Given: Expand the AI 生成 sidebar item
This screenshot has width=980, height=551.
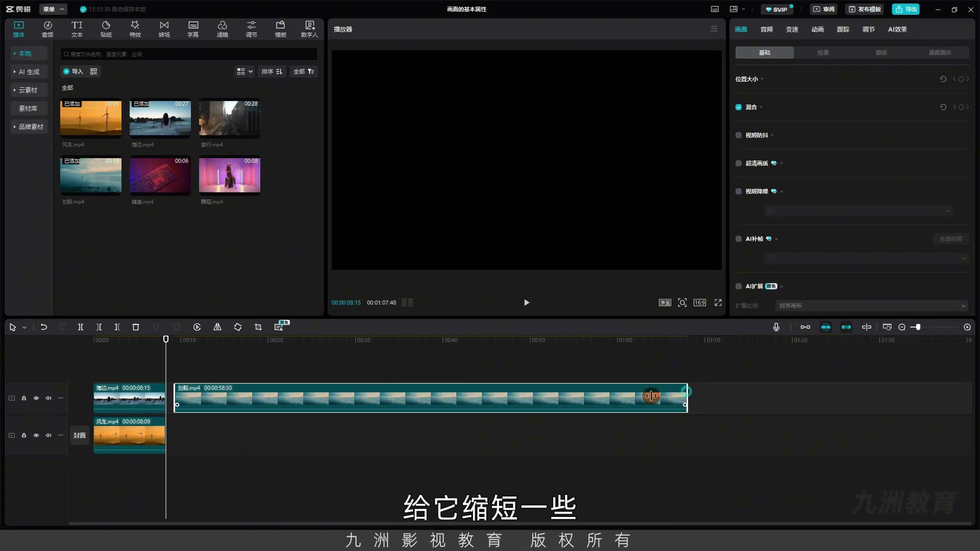Looking at the screenshot, I should pyautogui.click(x=29, y=72).
